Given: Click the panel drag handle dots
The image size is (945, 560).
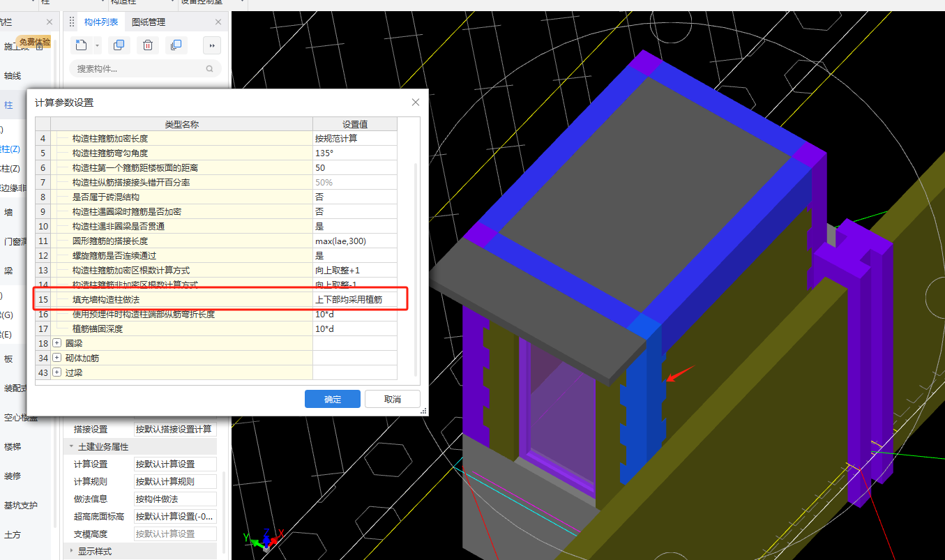Looking at the screenshot, I should [x=71, y=22].
